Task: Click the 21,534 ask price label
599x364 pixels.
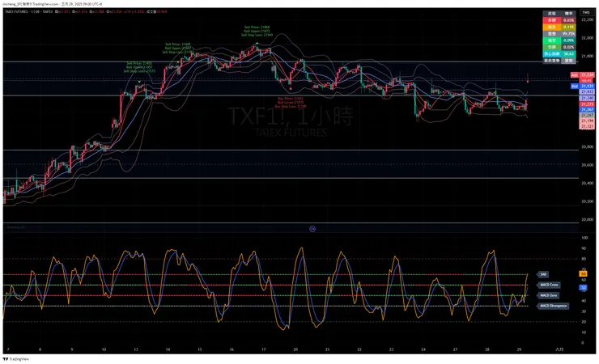Action: point(587,75)
